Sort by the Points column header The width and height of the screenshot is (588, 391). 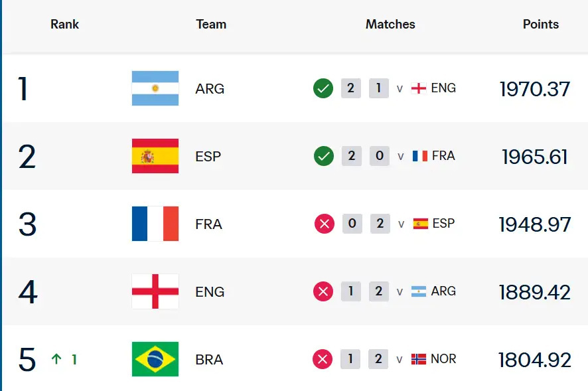click(541, 25)
